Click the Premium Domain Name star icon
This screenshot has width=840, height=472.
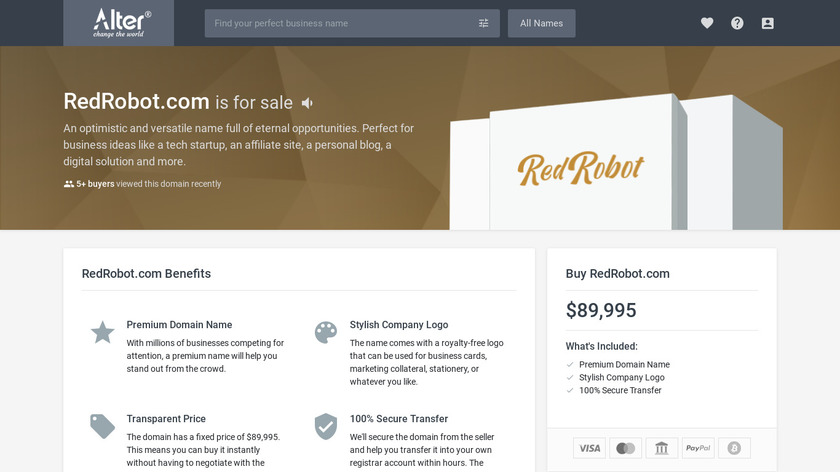point(103,332)
